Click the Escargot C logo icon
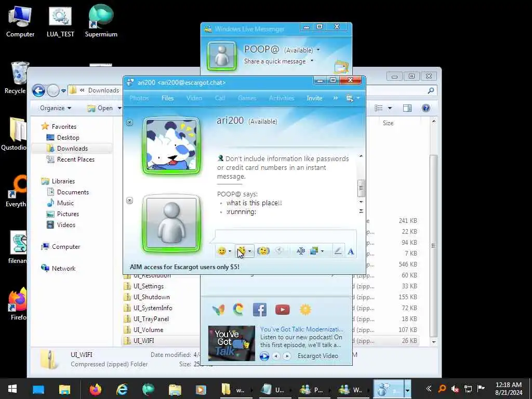 (x=238, y=309)
